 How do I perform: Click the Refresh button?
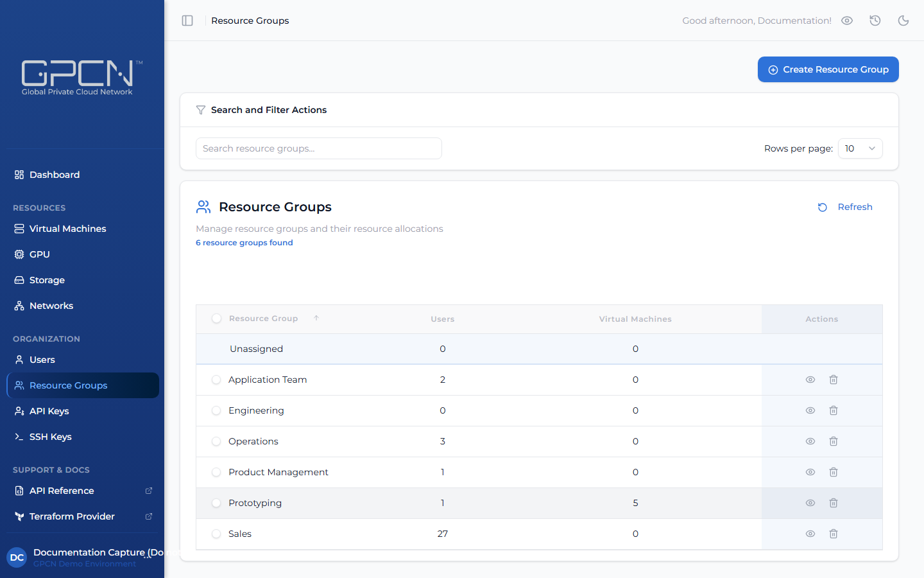845,207
